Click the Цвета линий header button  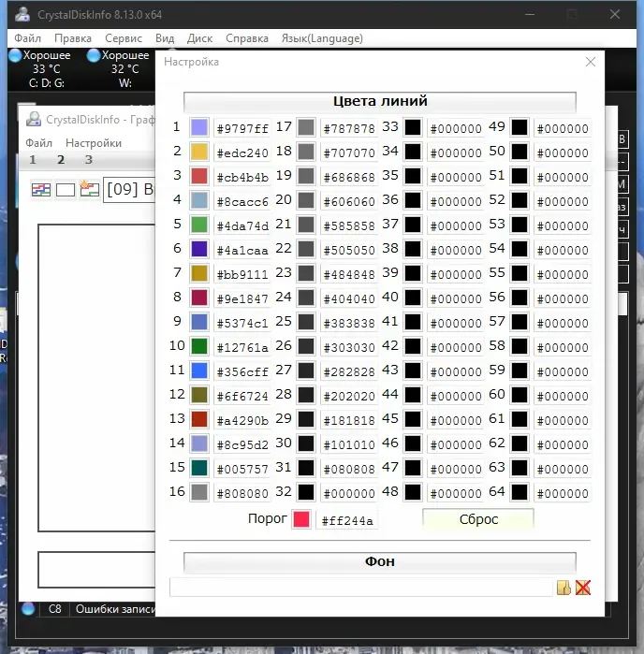click(380, 101)
